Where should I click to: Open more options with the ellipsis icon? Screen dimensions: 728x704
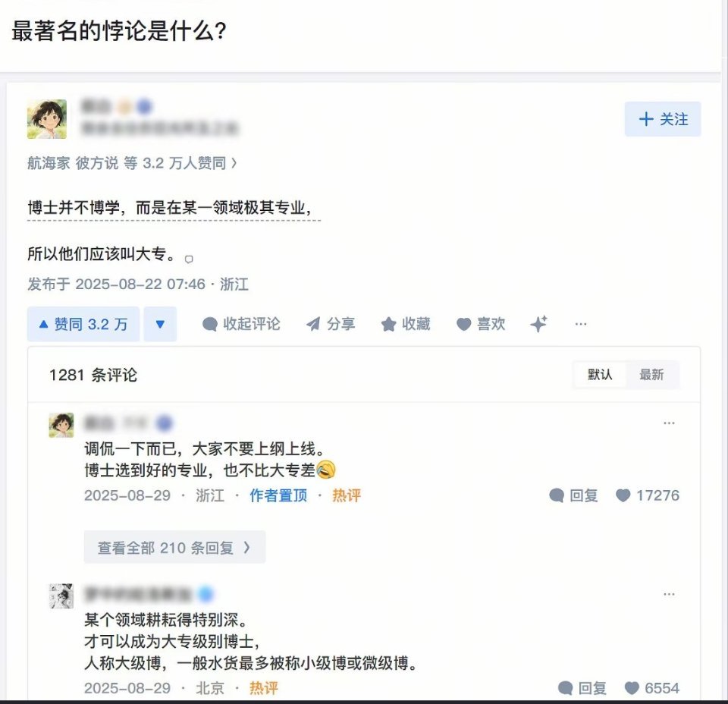[x=580, y=324]
